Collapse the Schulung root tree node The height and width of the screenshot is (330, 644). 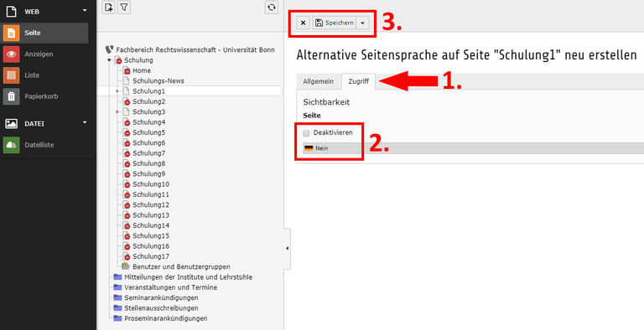pos(110,60)
